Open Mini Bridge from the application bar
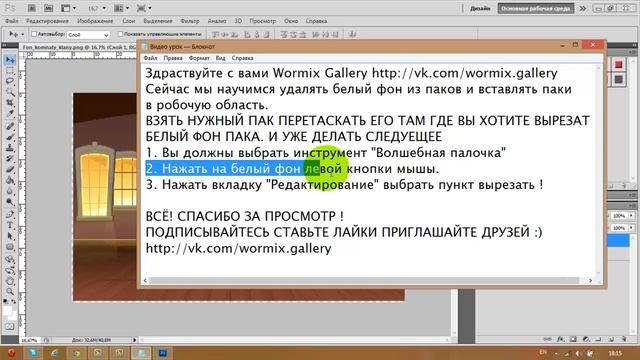This screenshot has height=360, width=640. 48,8
